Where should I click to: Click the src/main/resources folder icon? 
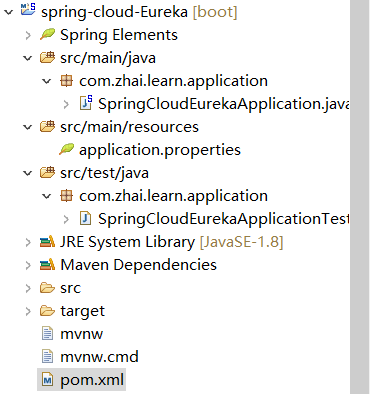click(47, 127)
